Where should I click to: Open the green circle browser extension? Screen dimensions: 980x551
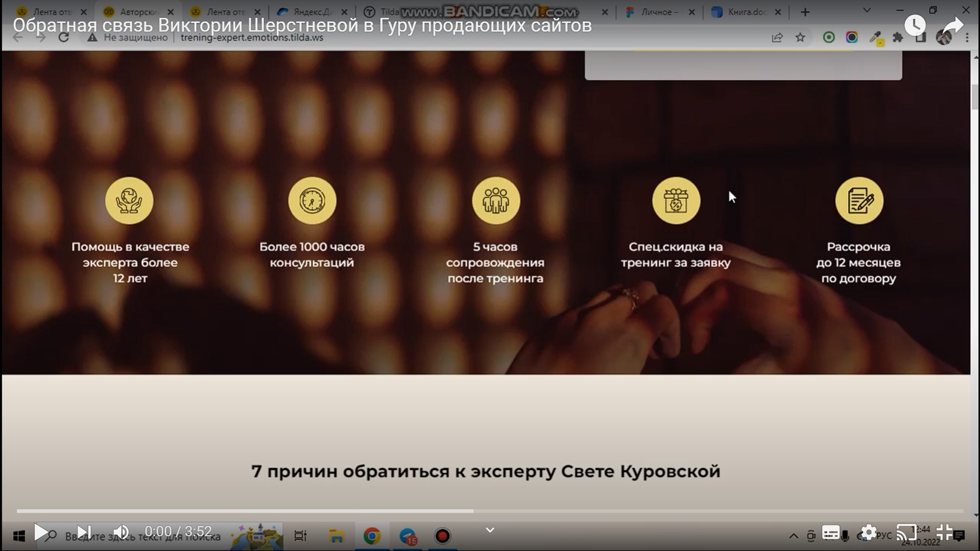[x=828, y=37]
